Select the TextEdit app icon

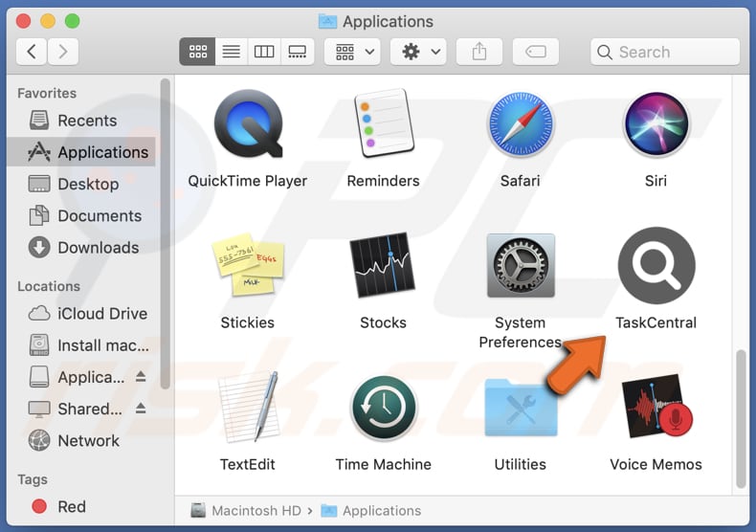coord(248,407)
